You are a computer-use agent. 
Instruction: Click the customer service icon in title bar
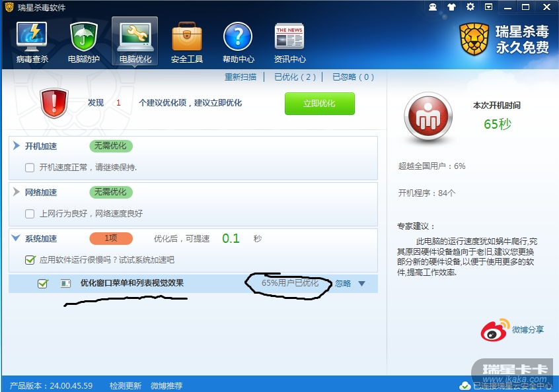tap(433, 7)
